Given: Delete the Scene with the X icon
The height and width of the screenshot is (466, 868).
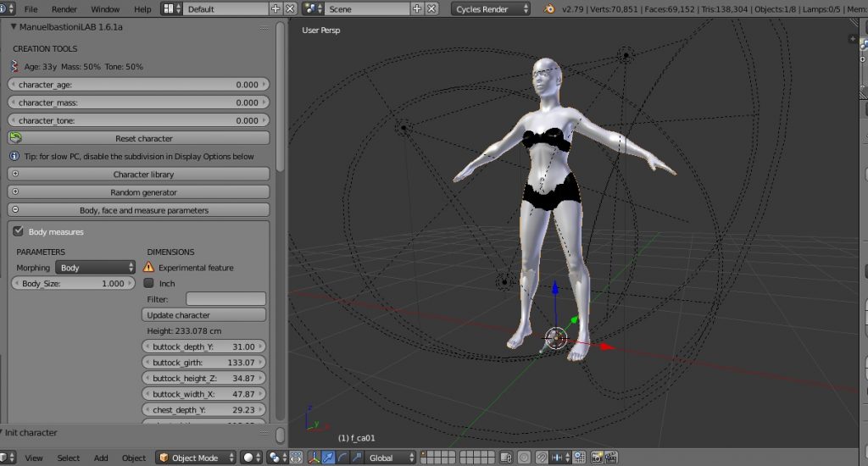Looking at the screenshot, I should (432, 8).
